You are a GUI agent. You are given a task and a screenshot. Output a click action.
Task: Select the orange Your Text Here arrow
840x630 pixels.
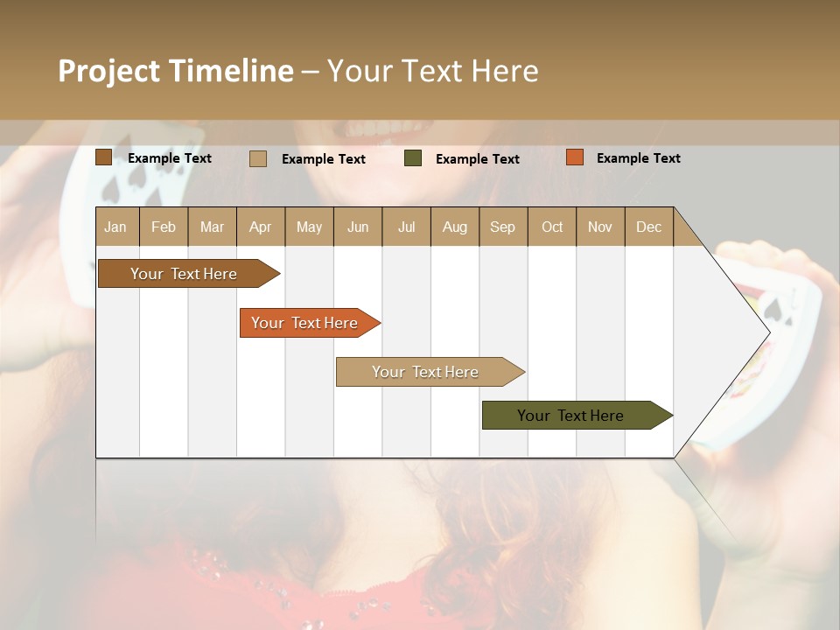306,322
